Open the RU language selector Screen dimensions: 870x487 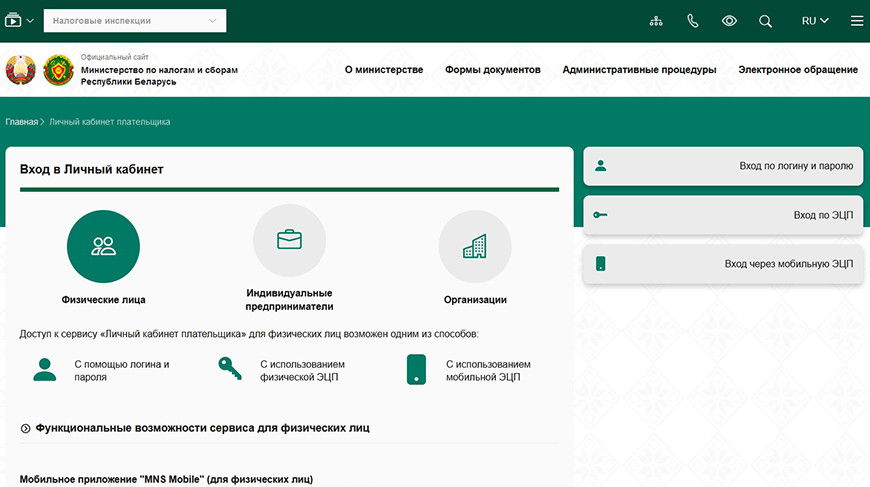[x=814, y=21]
